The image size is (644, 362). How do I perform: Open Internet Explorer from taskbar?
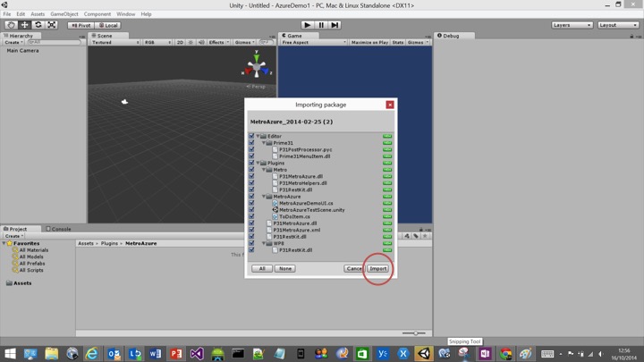point(91,353)
